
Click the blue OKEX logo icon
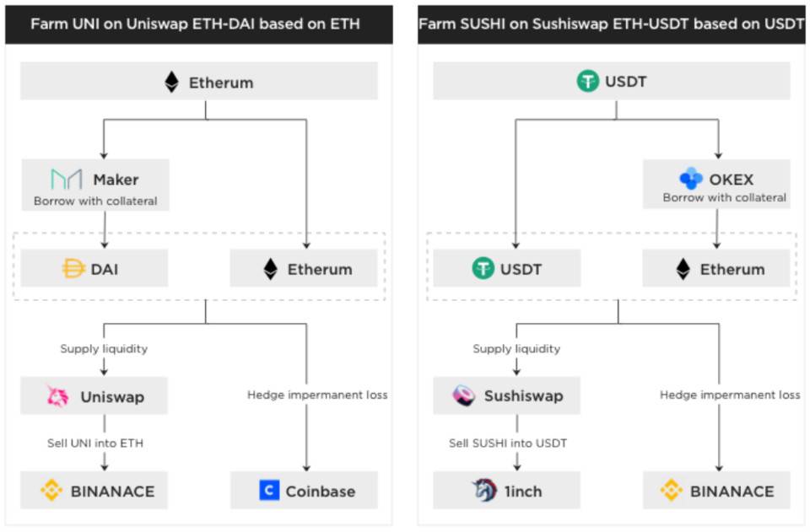[x=690, y=179]
